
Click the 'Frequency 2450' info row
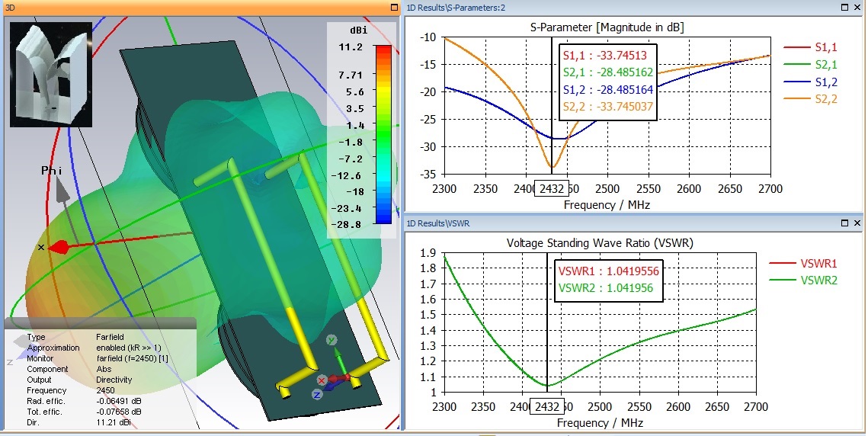point(71,390)
